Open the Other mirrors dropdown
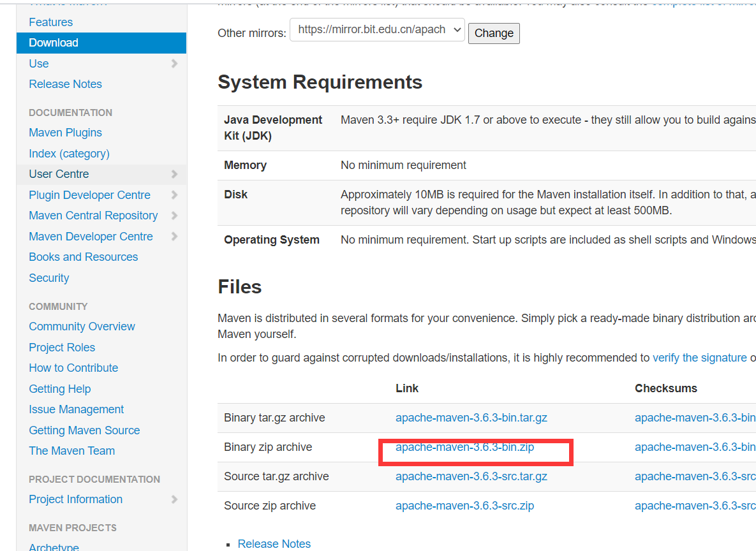 click(x=377, y=30)
